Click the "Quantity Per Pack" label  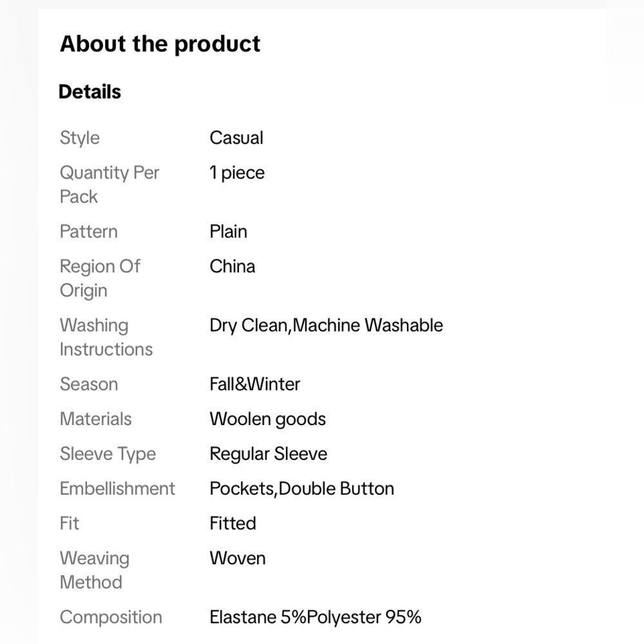109,184
